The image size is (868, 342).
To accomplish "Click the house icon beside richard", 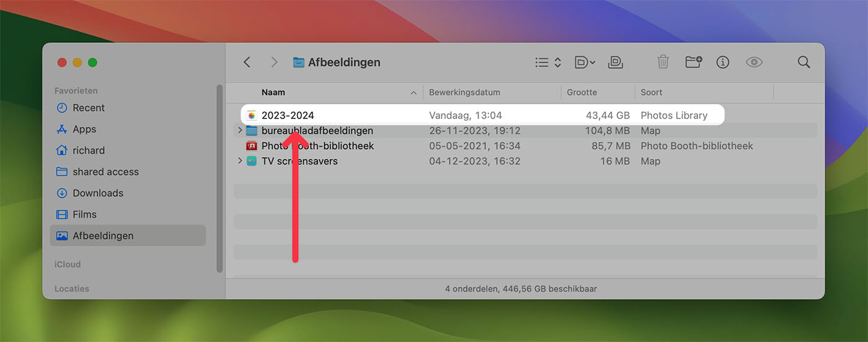I will tap(61, 150).
